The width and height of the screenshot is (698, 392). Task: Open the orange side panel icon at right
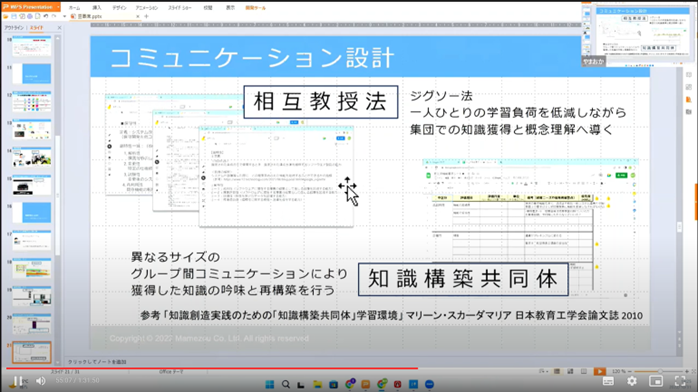(x=689, y=99)
